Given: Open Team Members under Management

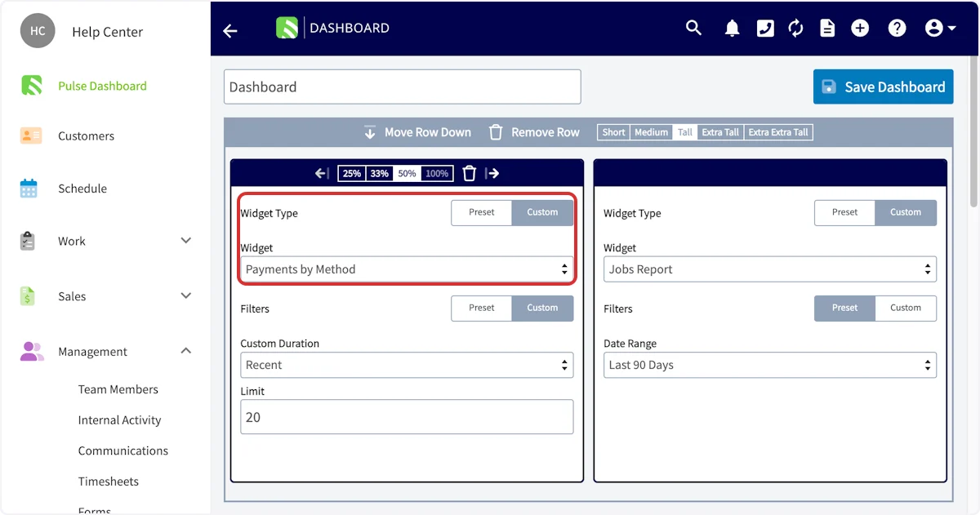Looking at the screenshot, I should coord(118,389).
